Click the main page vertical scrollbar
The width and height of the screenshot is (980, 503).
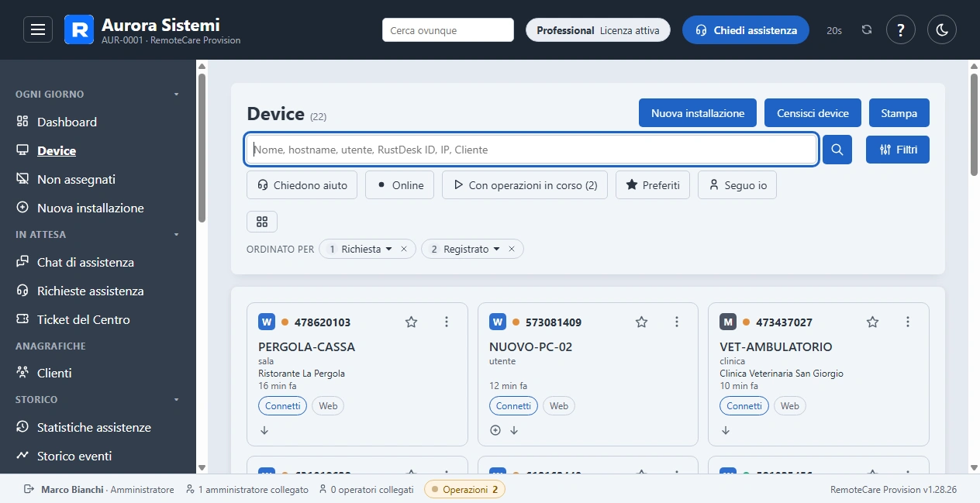[x=975, y=124]
